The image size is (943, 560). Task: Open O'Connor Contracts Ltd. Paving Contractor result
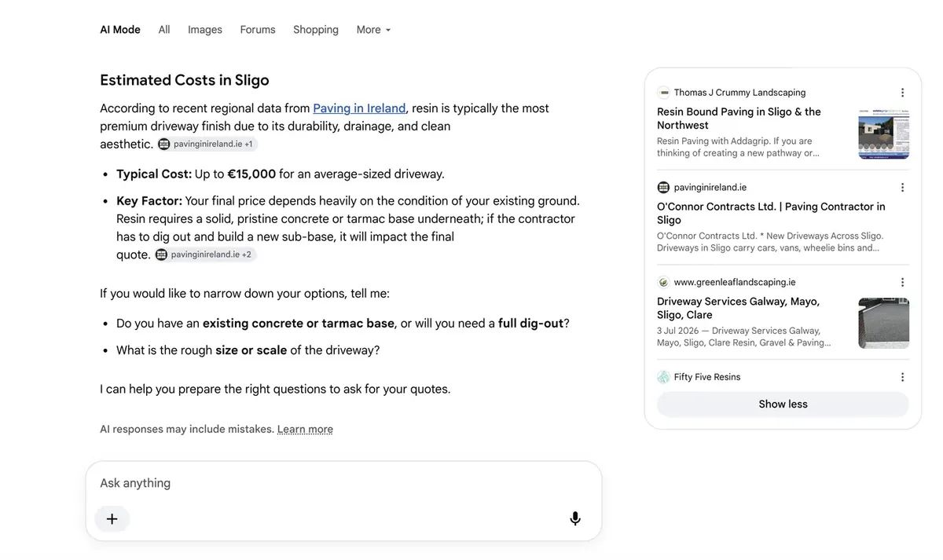click(771, 214)
